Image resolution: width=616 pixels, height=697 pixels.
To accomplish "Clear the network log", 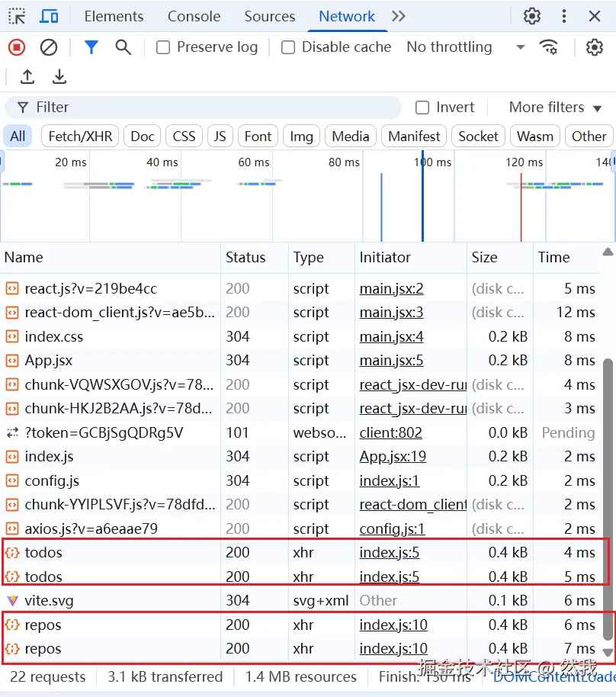I will pos(49,47).
